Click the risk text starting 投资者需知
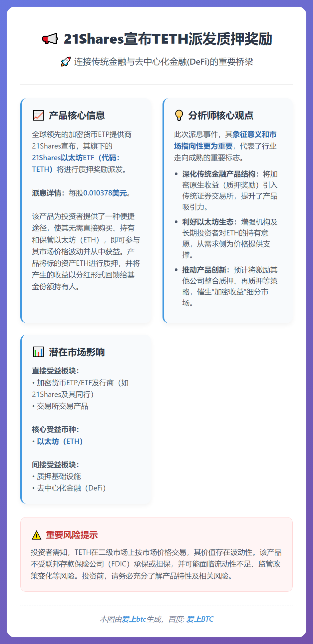 [156, 564]
